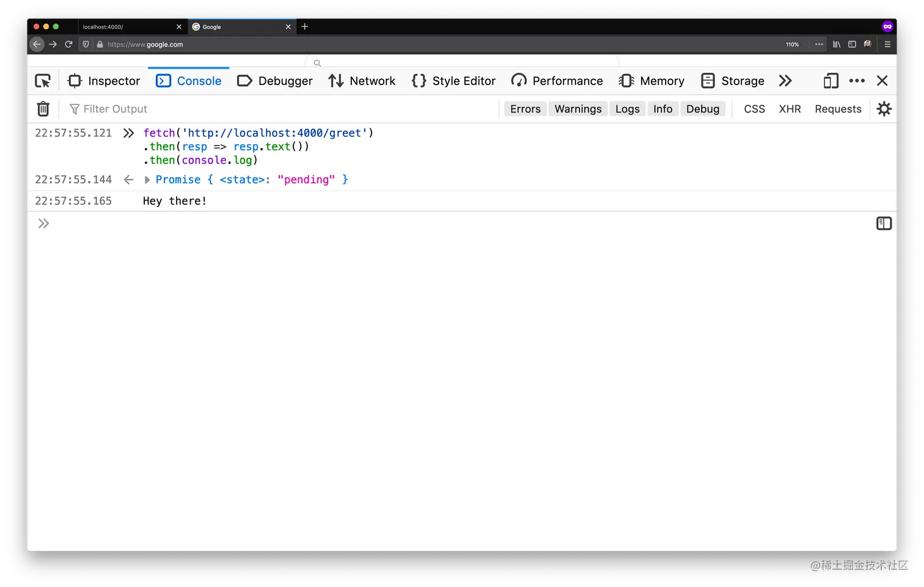
Task: Open page actions ellipsis in address bar
Action: tap(819, 45)
